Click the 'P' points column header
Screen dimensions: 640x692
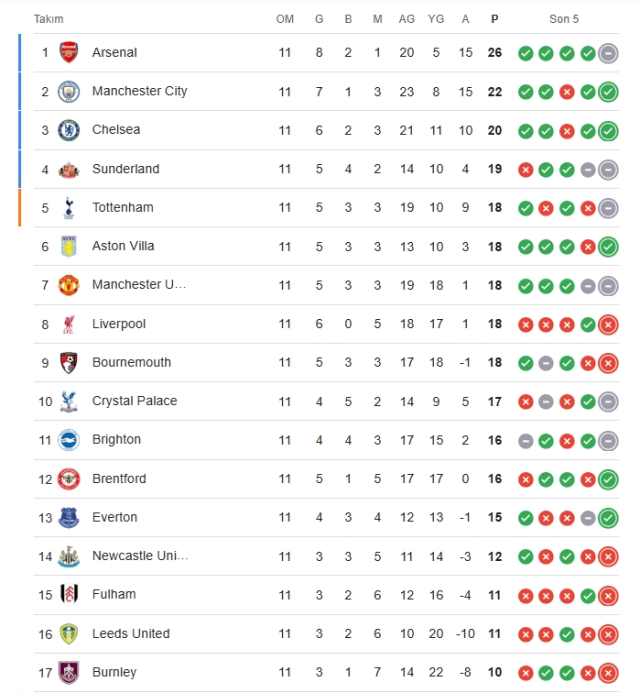pyautogui.click(x=494, y=19)
